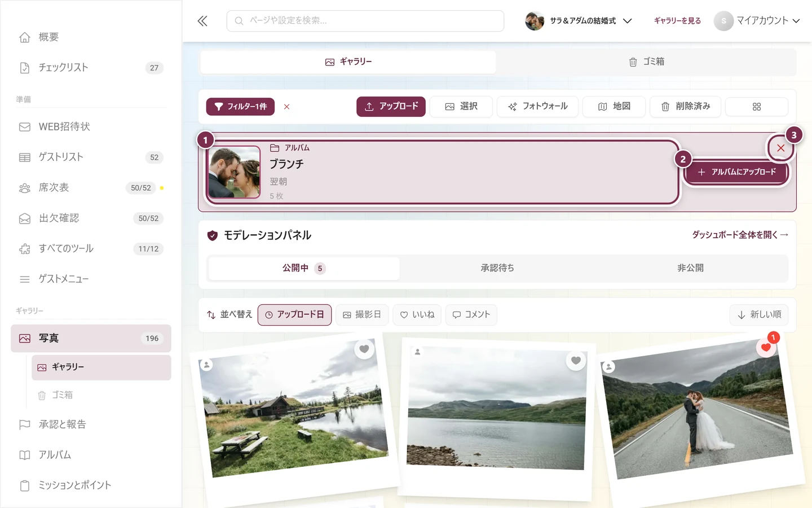Open ゲストリスト in the sidebar
Screen dimensions: 812x508
point(91,157)
